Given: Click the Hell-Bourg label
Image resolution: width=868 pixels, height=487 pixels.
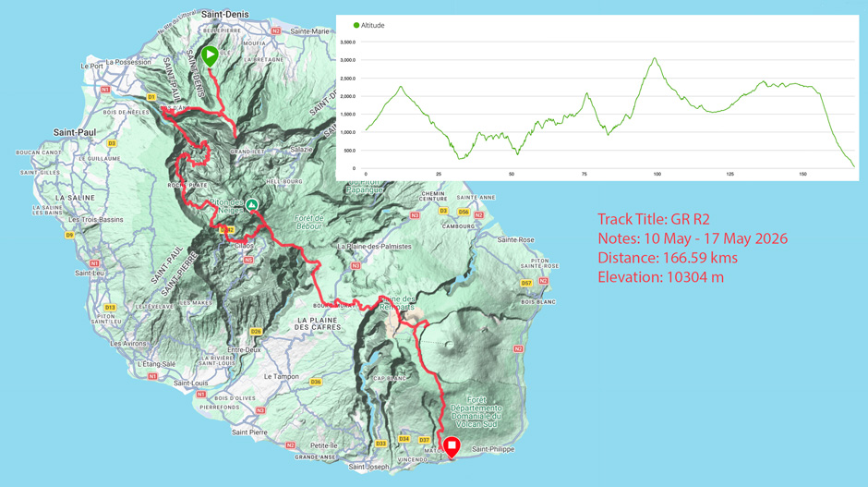Looking at the screenshot, I should (x=284, y=181).
